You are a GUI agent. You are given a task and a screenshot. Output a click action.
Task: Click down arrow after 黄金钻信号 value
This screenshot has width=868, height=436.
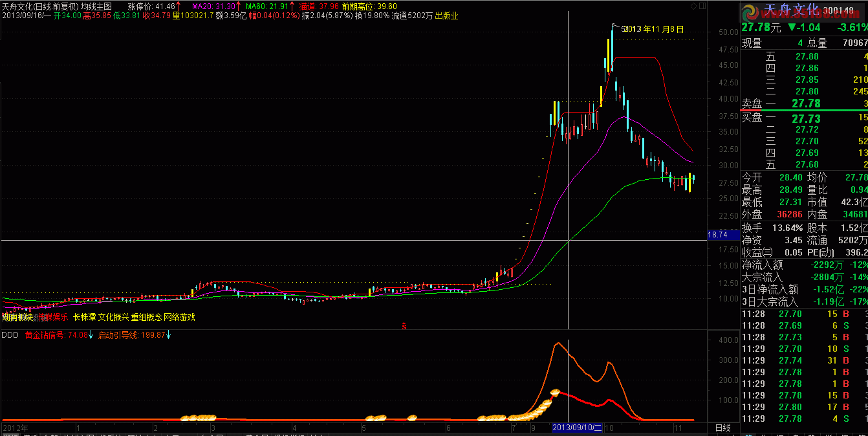point(91,335)
